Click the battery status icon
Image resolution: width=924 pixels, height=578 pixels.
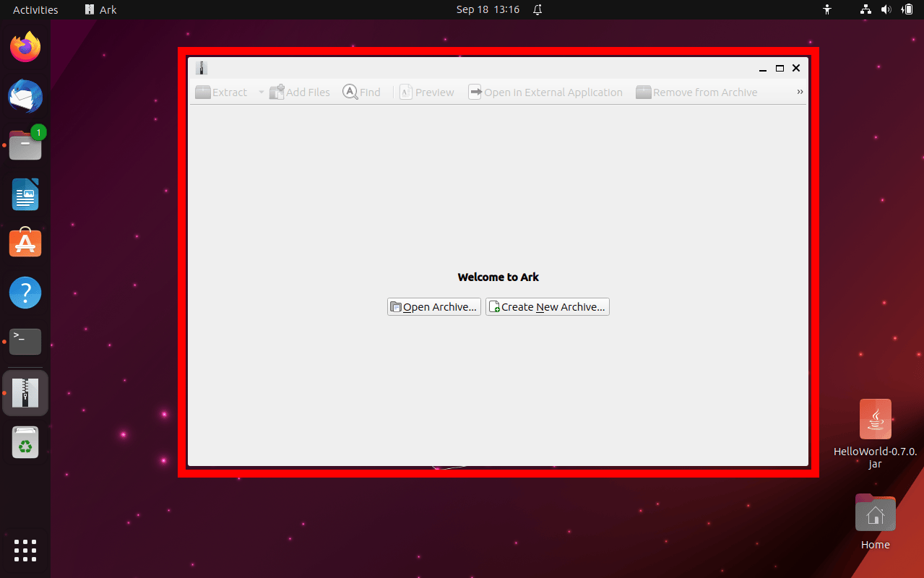(907, 10)
